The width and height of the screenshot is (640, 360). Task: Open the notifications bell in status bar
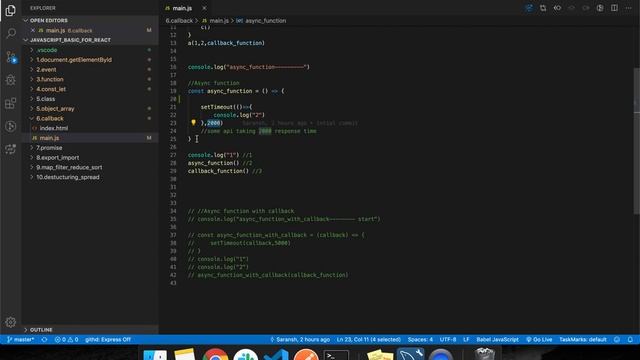[x=630, y=340]
